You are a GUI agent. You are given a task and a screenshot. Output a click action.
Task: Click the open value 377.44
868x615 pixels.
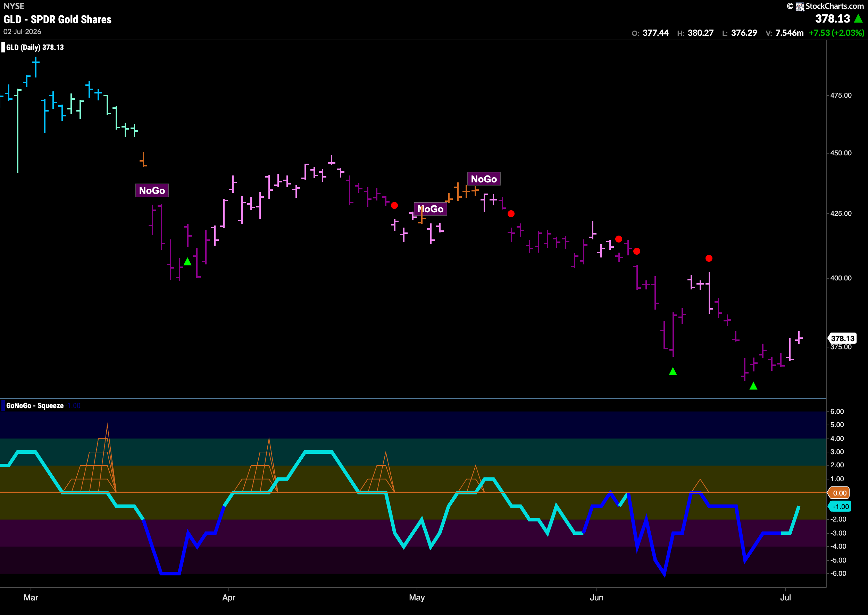click(x=656, y=33)
